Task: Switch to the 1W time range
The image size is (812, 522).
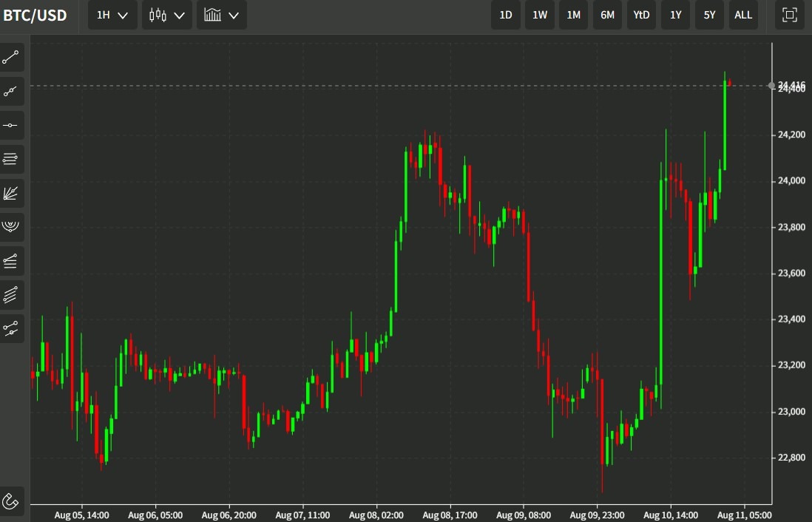Action: [x=540, y=15]
